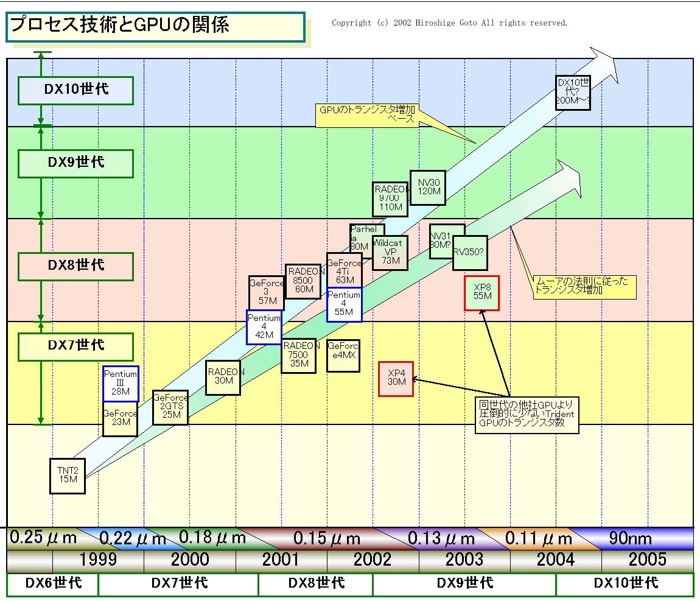The height and width of the screenshot is (601, 700).
Task: Select the Pentium III 28M box
Action: coord(121,384)
